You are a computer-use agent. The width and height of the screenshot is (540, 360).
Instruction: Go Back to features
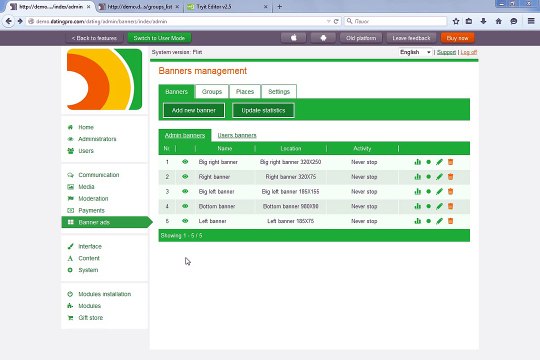pyautogui.click(x=94, y=38)
